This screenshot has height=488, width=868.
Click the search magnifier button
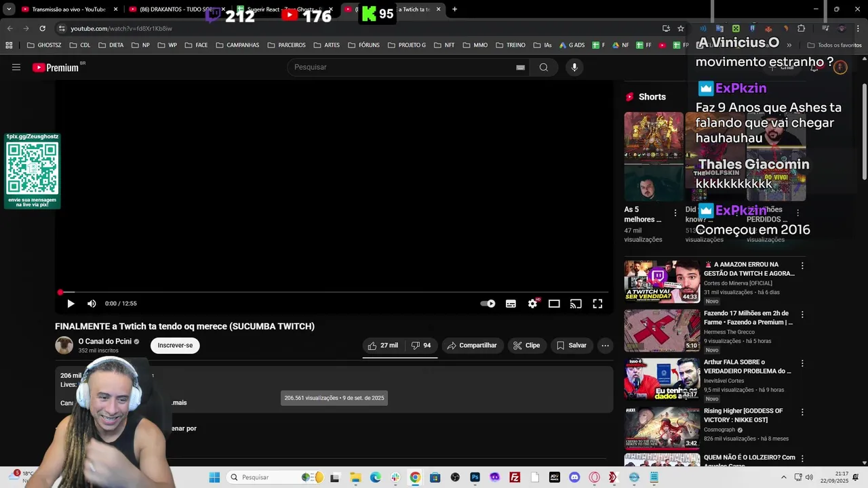tap(544, 67)
